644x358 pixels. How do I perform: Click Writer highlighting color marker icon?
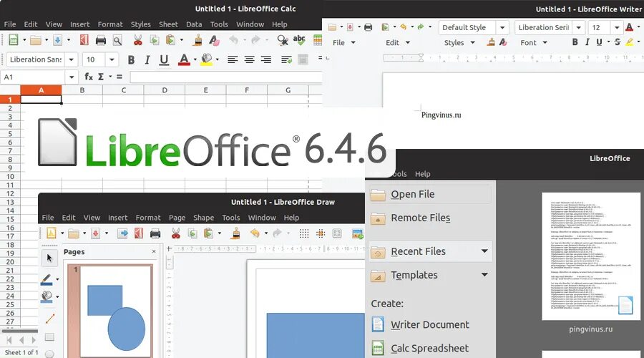tap(629, 42)
